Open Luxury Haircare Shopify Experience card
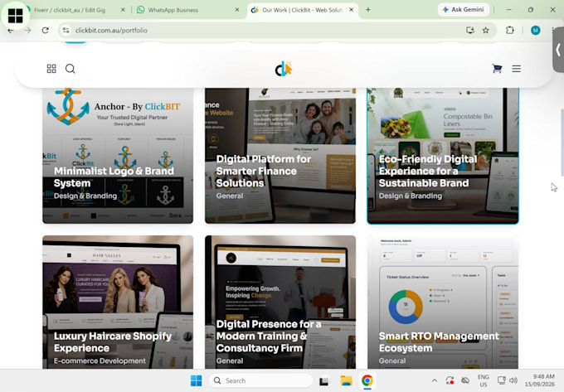 click(118, 302)
